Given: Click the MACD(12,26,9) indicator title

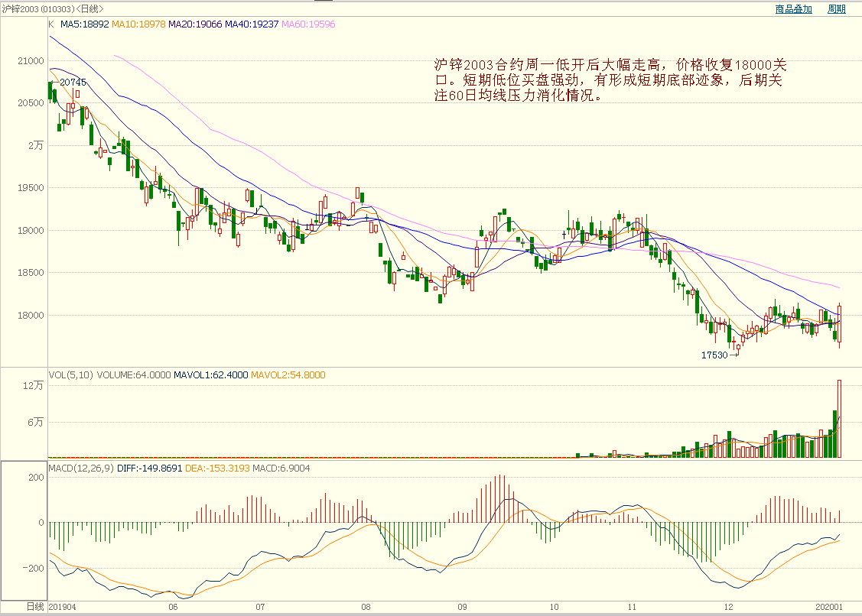Looking at the screenshot, I should [81, 468].
